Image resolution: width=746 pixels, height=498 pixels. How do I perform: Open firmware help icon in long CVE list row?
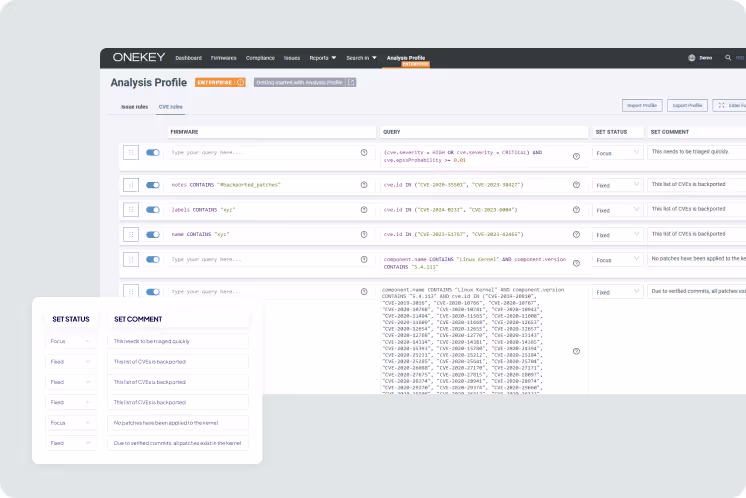pyautogui.click(x=364, y=292)
